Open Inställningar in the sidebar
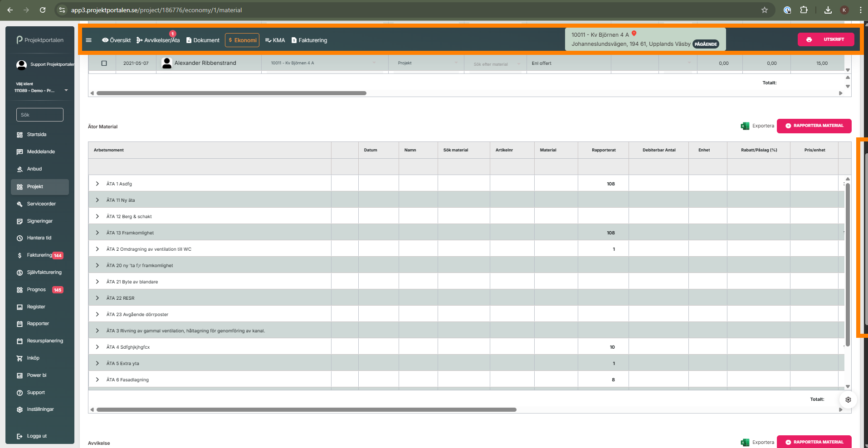Image resolution: width=868 pixels, height=448 pixels. click(40, 409)
